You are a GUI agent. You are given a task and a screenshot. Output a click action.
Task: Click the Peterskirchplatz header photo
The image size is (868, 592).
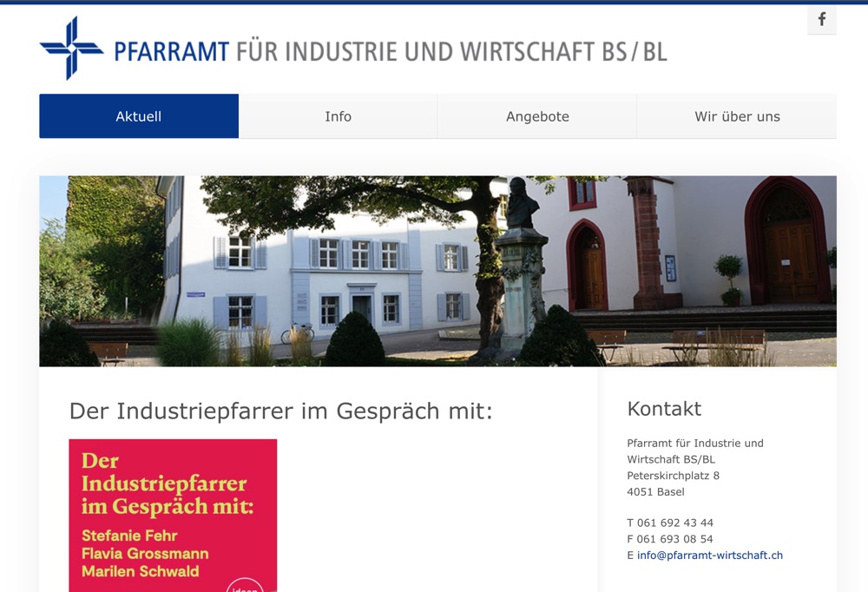(437, 270)
